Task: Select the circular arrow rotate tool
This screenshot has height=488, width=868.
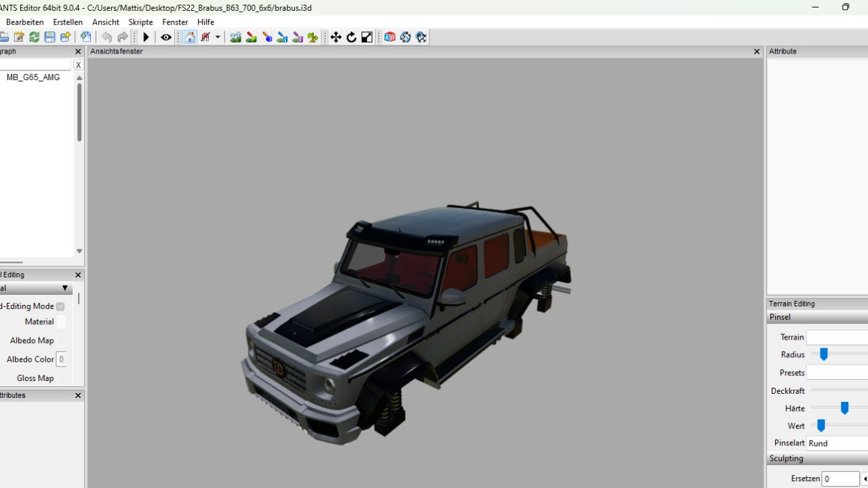Action: click(351, 37)
